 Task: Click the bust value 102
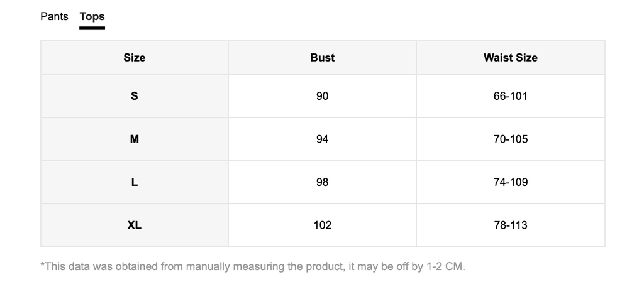click(x=322, y=225)
